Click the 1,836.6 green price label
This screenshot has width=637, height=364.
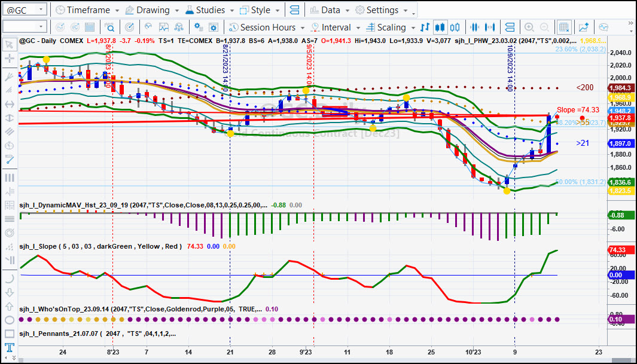point(621,183)
